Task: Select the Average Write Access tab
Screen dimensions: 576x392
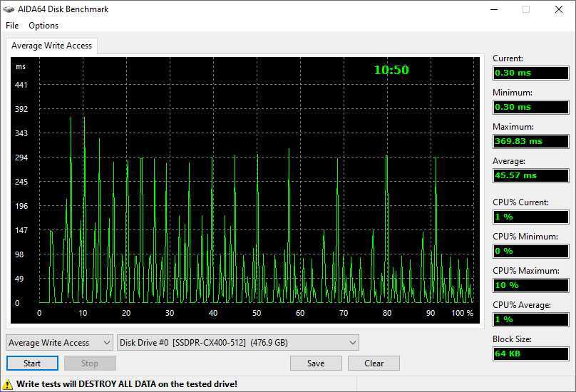Action: pos(51,46)
